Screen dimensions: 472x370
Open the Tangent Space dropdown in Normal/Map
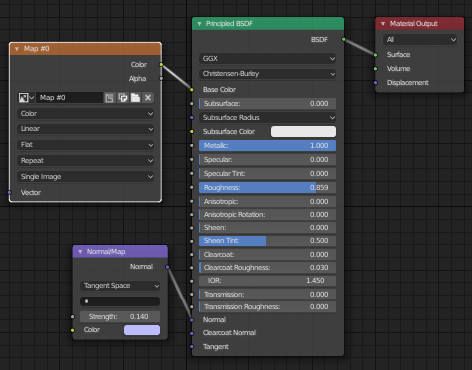point(120,286)
